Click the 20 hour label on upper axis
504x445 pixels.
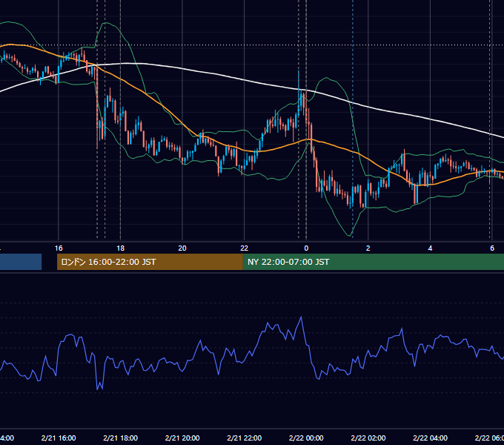(182, 248)
